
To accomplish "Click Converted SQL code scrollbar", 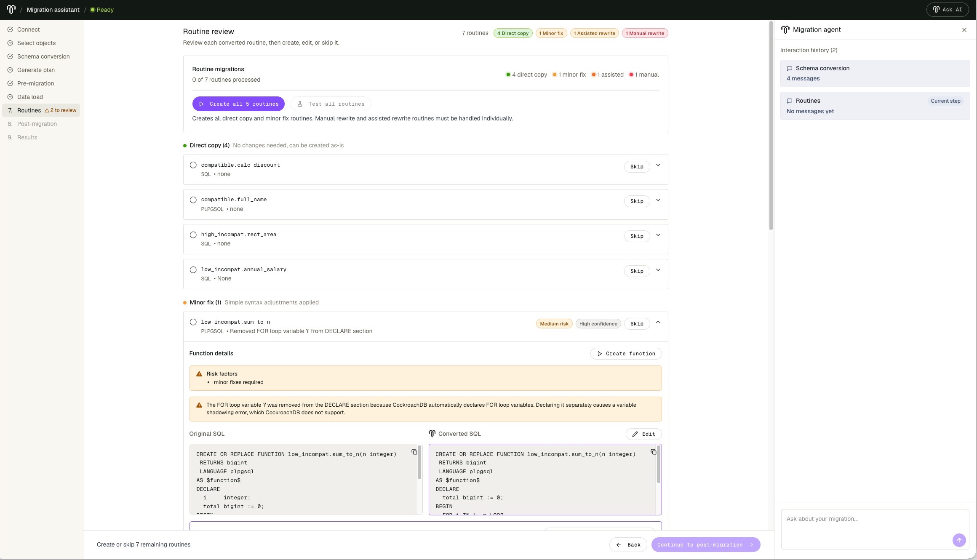I will [659, 464].
